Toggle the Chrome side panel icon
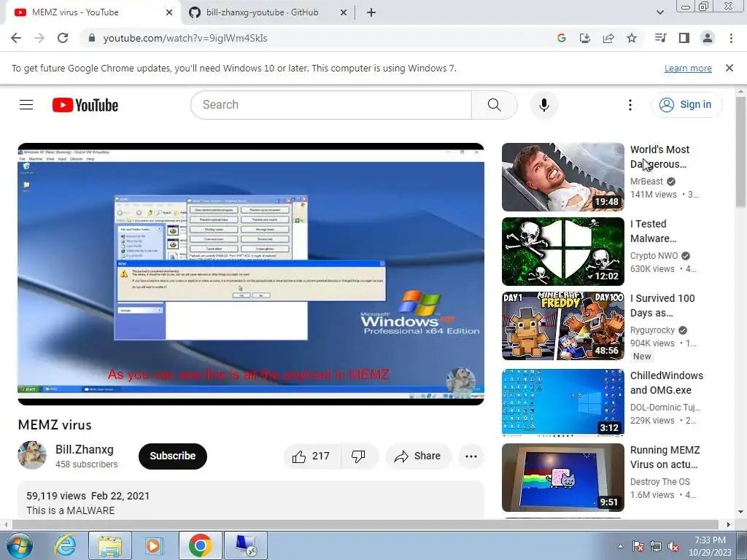747x560 pixels. (684, 38)
